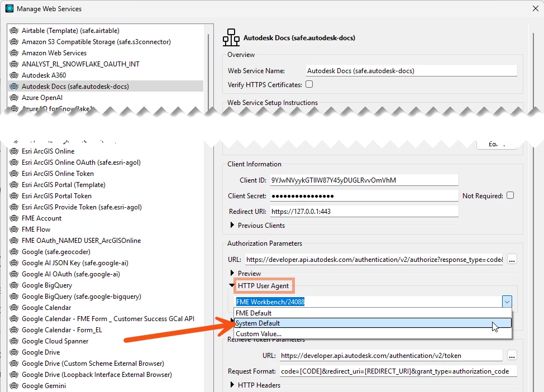Expand the Previous Clients section

click(232, 225)
